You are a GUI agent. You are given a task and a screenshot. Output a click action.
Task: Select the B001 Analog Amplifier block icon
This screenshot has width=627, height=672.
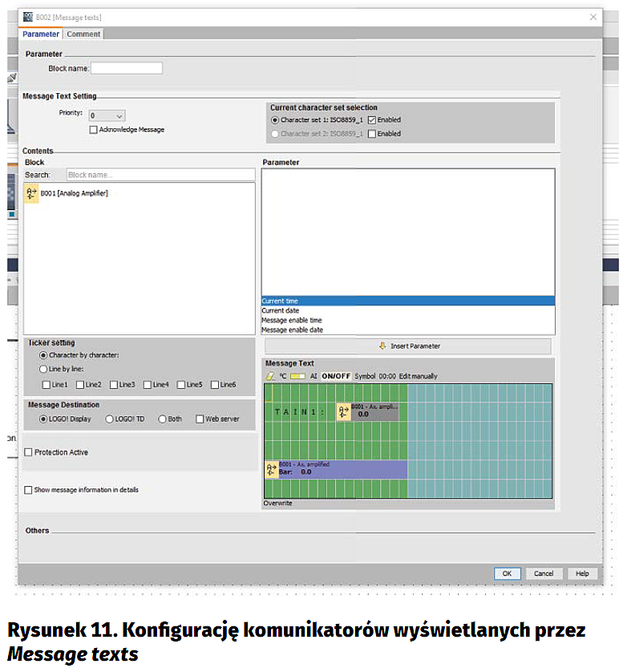coord(32,193)
